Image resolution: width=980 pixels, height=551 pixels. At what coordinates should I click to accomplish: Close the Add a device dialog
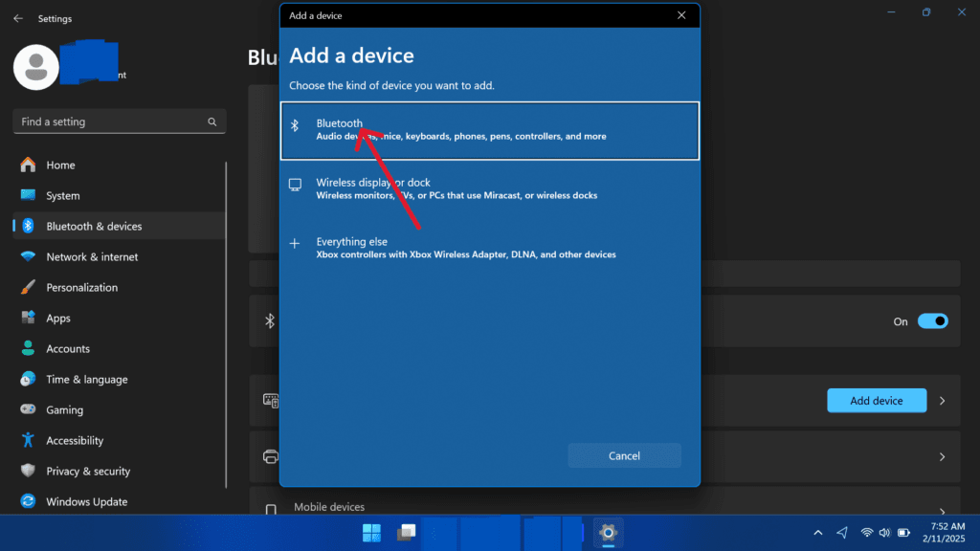[x=681, y=15]
